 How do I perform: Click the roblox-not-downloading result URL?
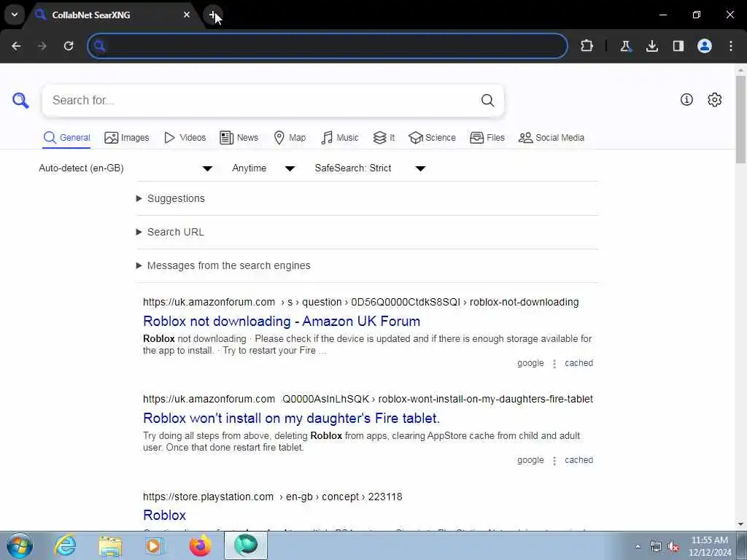coord(360,302)
